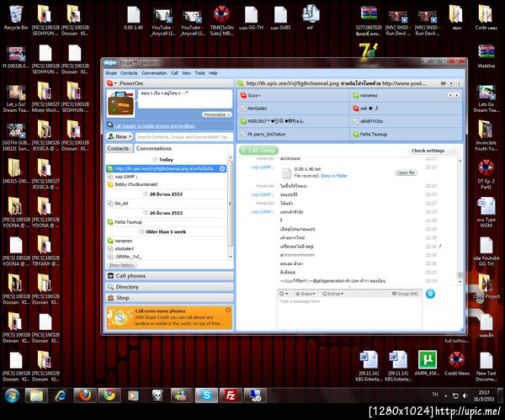
Task: Click the Show history button
Action: pos(121,265)
